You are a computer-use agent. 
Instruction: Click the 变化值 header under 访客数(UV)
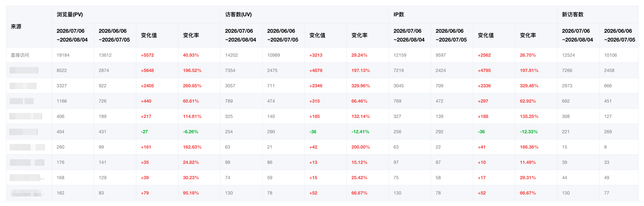pos(317,35)
